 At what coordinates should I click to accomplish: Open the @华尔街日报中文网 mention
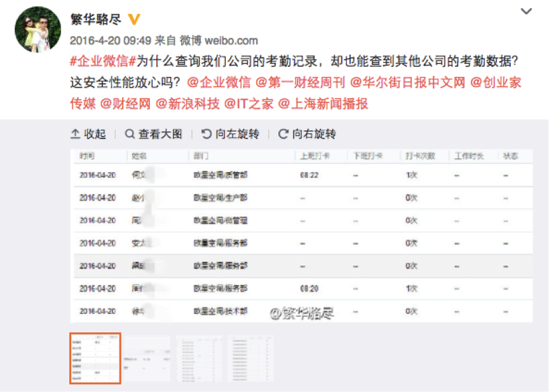[x=407, y=83]
